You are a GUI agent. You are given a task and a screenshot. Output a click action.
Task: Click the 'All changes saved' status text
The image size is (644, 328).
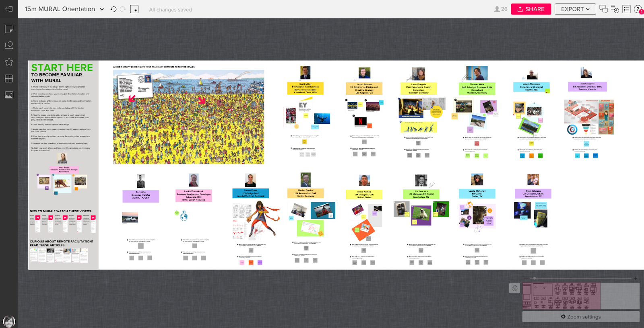(x=171, y=10)
